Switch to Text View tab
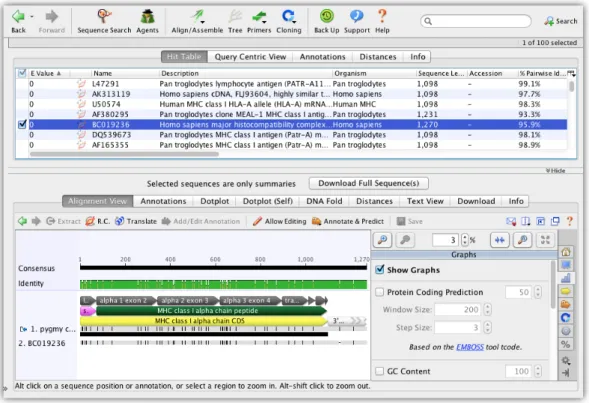 [425, 201]
